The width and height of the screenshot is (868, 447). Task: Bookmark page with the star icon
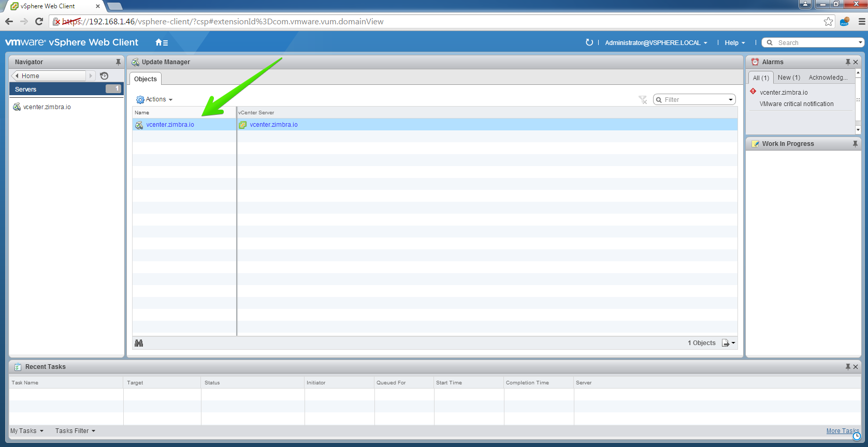pos(828,22)
